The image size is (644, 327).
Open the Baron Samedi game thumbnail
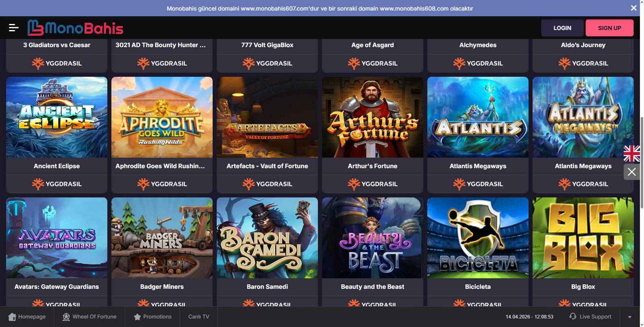[x=268, y=238]
